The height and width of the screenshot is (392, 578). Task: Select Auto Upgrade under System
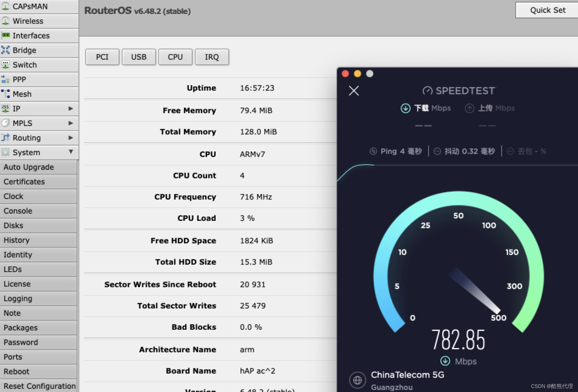(x=38, y=167)
